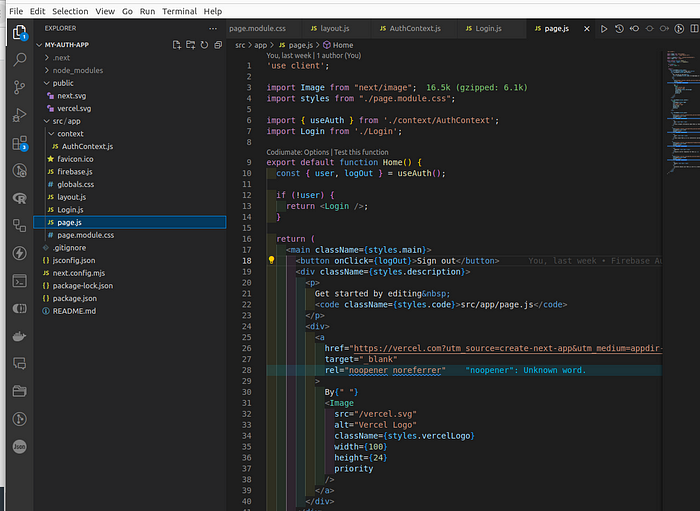Open the Run menu

point(147,11)
